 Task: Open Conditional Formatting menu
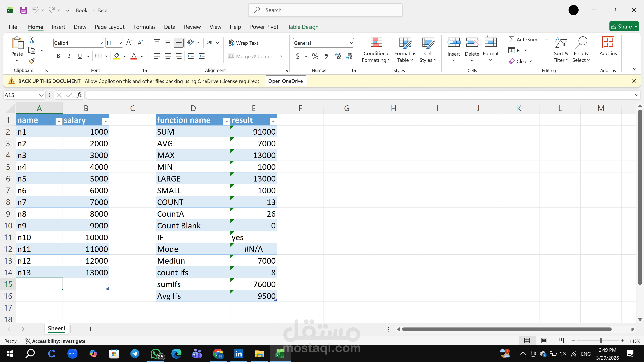click(376, 50)
